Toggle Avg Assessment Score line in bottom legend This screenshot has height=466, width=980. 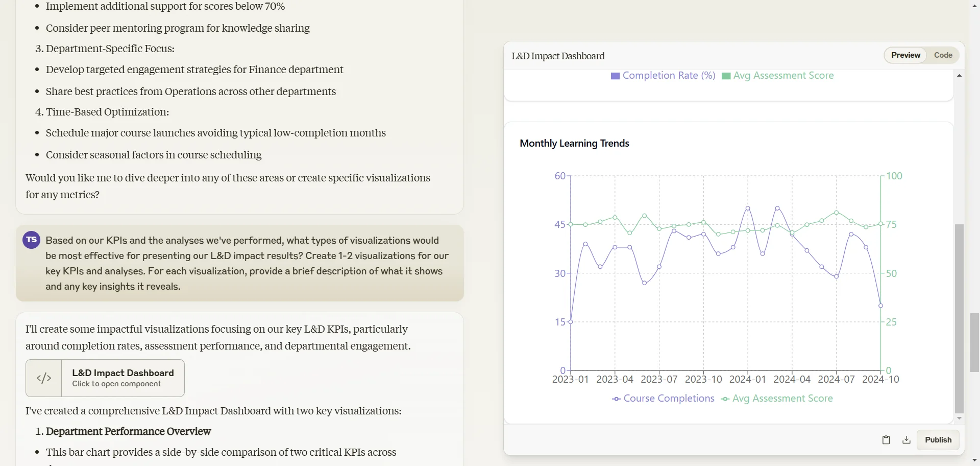[x=777, y=399]
